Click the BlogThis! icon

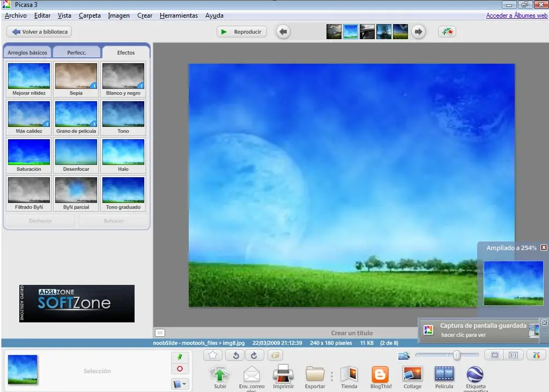[x=381, y=374]
